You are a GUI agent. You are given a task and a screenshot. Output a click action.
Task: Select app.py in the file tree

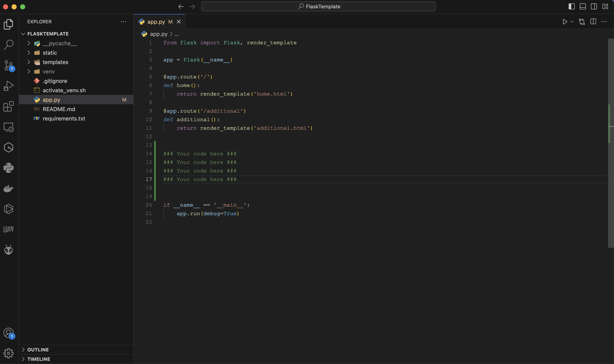pos(76,100)
